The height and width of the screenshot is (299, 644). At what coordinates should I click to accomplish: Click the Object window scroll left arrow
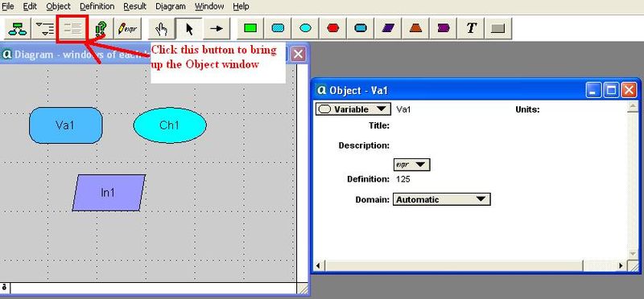pos(319,266)
